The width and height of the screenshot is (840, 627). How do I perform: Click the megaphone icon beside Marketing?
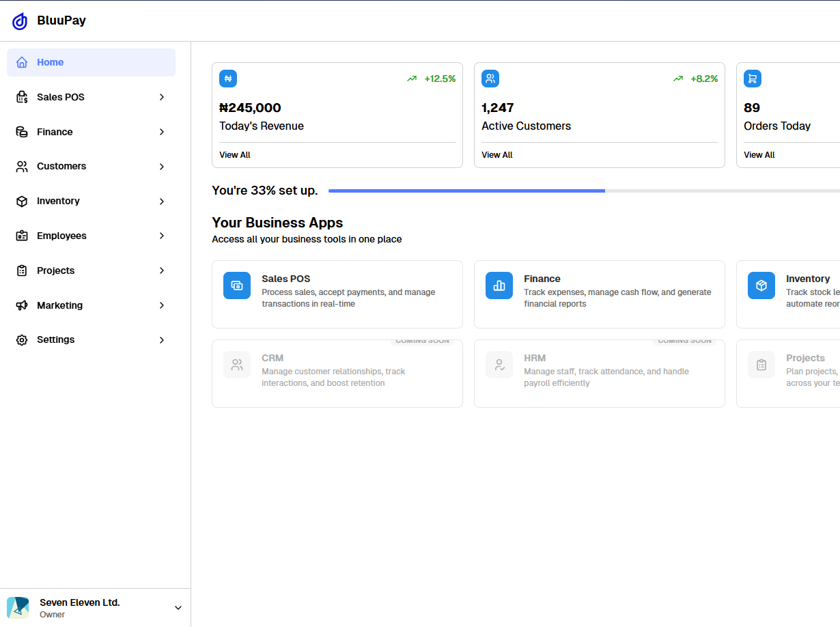click(22, 305)
